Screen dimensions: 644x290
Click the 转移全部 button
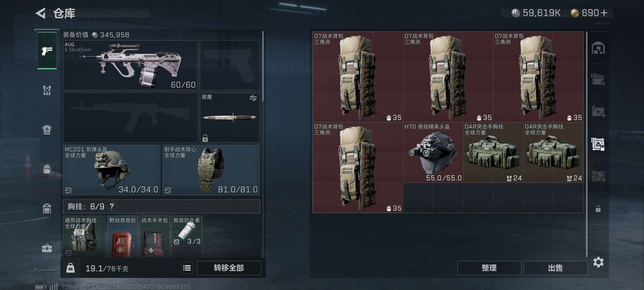229,269
